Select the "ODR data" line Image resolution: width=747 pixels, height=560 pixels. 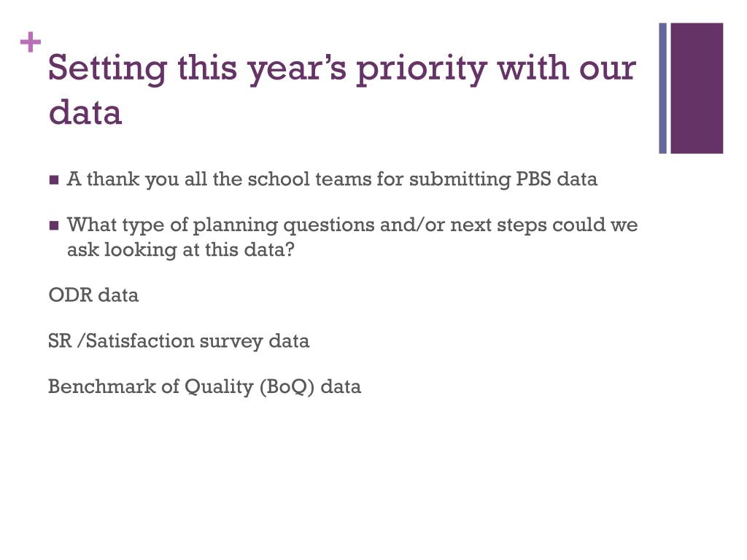pyautogui.click(x=93, y=295)
